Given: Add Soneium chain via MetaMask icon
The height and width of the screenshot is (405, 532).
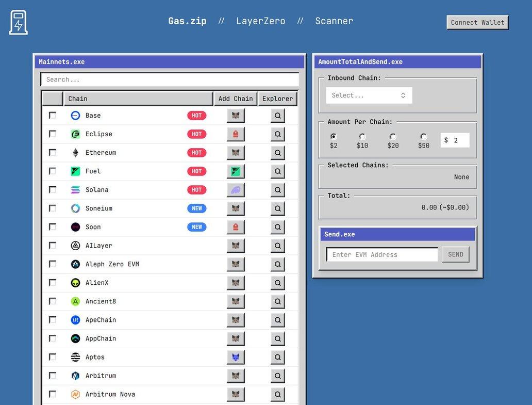Looking at the screenshot, I should (x=236, y=208).
